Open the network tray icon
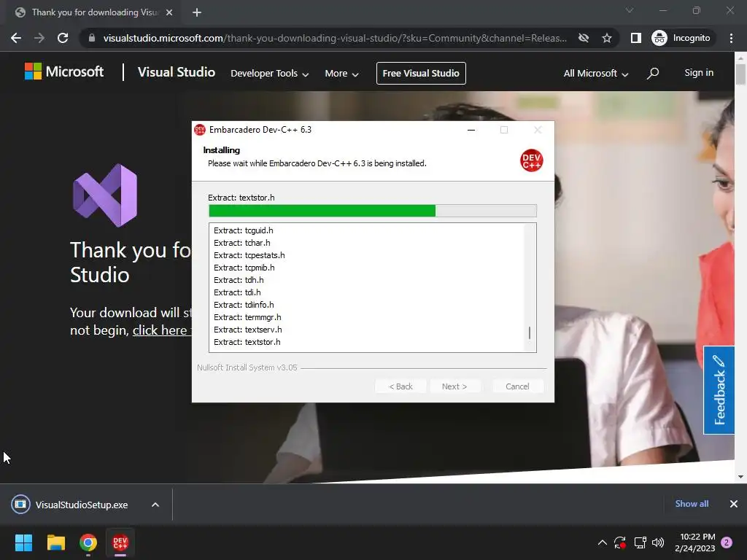Image resolution: width=747 pixels, height=560 pixels. click(x=640, y=542)
